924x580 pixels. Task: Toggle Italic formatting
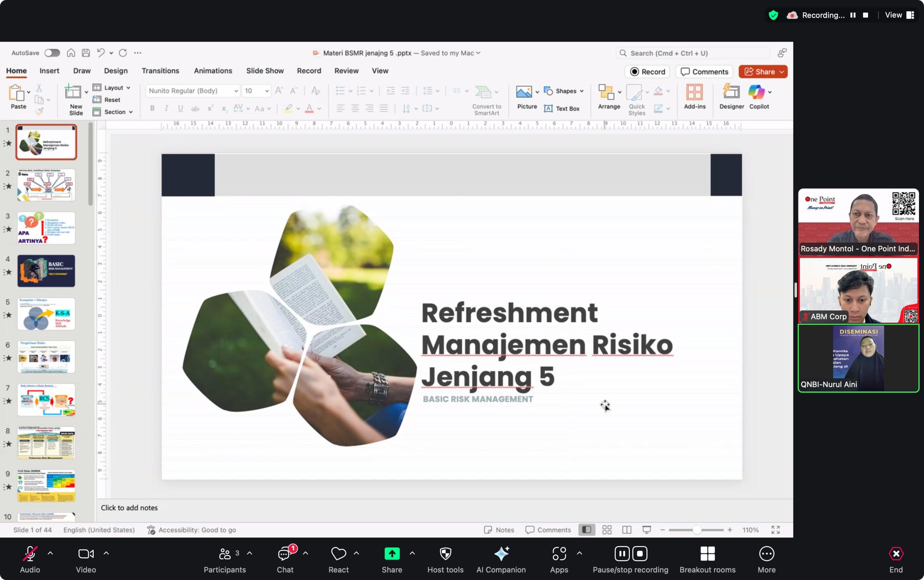click(x=166, y=108)
